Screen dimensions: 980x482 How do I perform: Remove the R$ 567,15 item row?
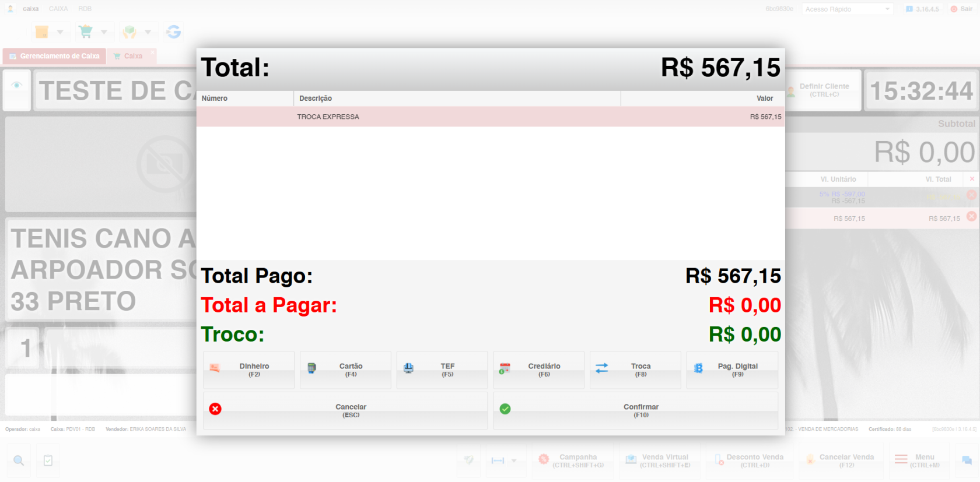click(971, 217)
